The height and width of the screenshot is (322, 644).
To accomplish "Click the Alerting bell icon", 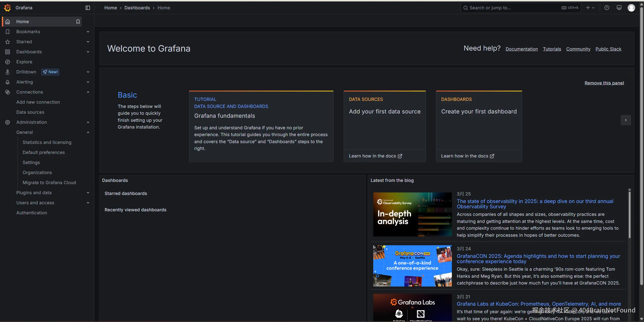I will click(8, 82).
